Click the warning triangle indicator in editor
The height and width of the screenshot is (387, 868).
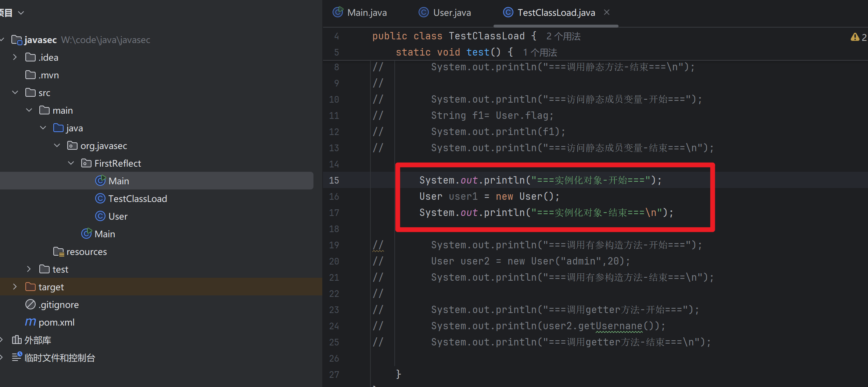click(x=855, y=37)
